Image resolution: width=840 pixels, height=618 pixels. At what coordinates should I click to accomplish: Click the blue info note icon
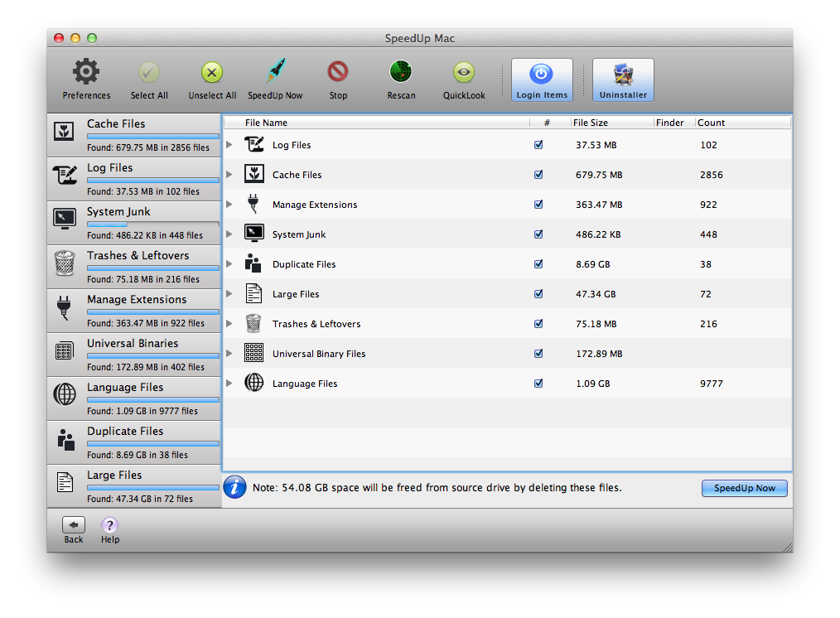[x=234, y=487]
